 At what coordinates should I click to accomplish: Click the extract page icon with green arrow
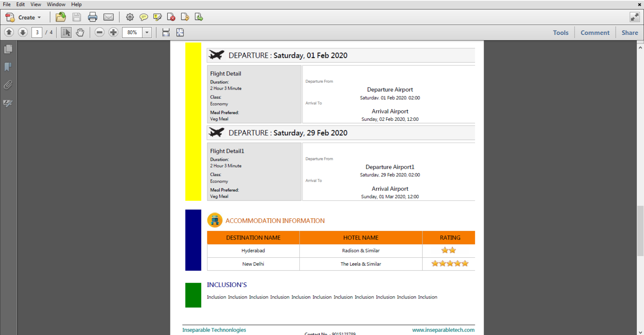click(199, 17)
